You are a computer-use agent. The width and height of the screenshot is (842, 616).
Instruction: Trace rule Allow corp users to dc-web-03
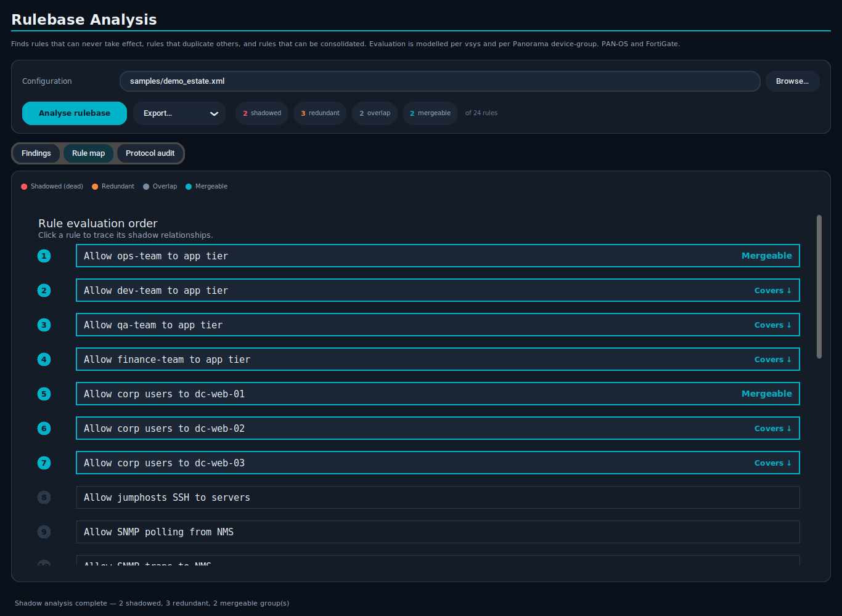click(x=438, y=463)
